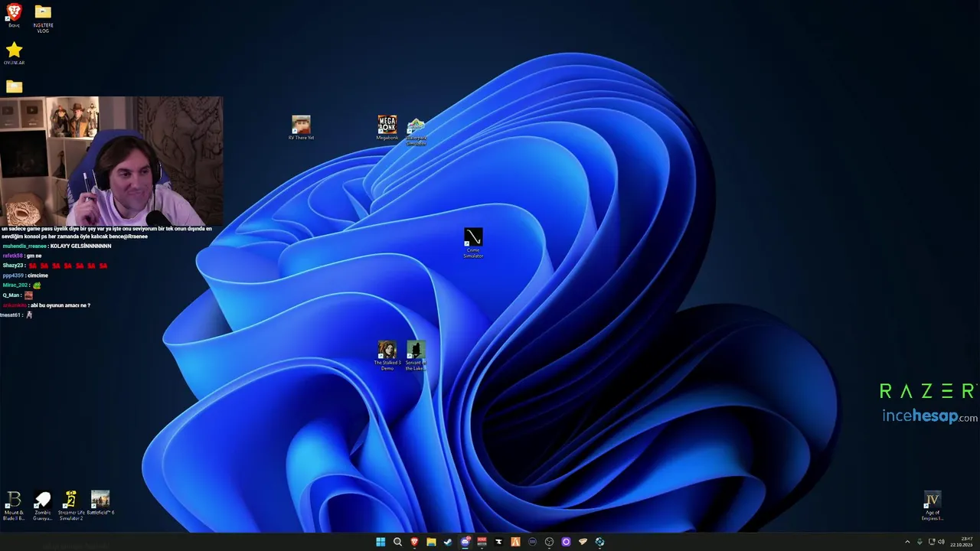This screenshot has width=980, height=551.
Task: Open Brave from the taskbar
Action: (x=414, y=542)
